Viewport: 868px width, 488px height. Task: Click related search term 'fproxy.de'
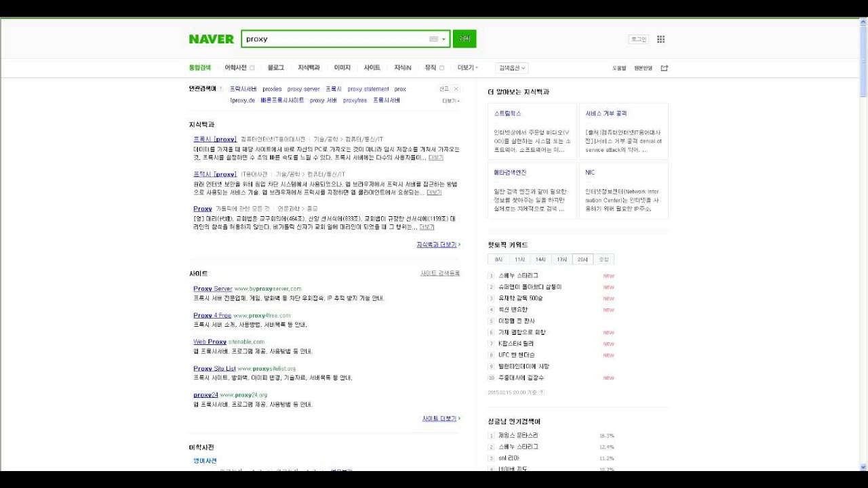coord(242,100)
